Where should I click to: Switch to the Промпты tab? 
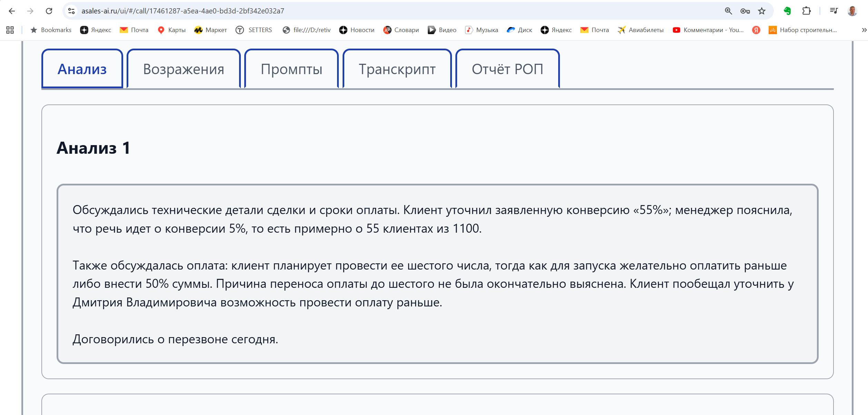[292, 69]
